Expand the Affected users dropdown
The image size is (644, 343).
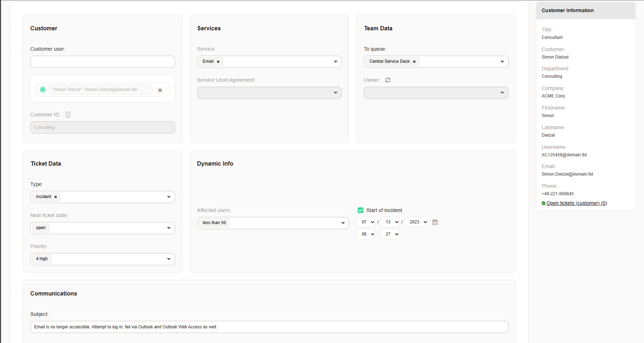273,223
